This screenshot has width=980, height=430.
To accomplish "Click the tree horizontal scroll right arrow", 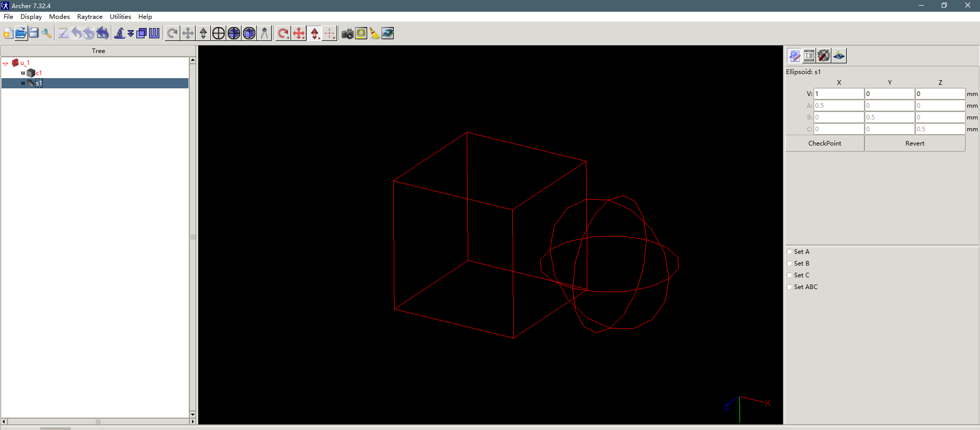I will [x=193, y=422].
